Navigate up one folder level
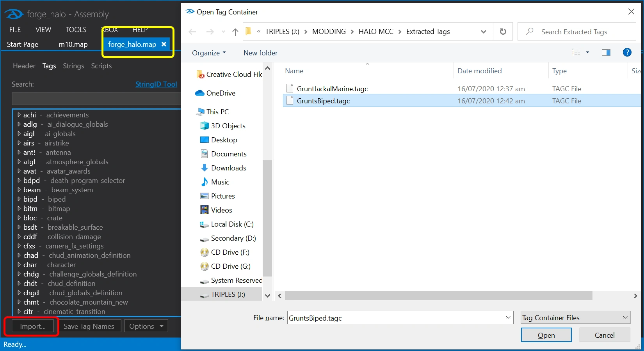The height and width of the screenshot is (351, 644). coord(235,32)
